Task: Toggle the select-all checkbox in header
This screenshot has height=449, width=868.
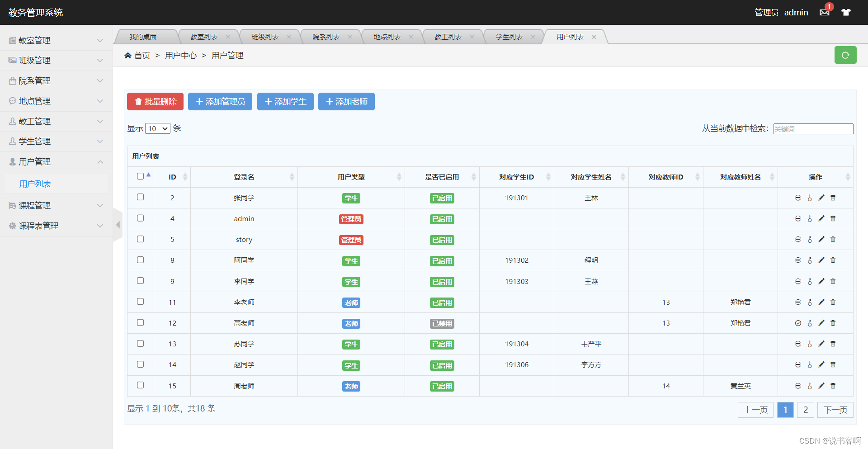Action: pyautogui.click(x=140, y=176)
